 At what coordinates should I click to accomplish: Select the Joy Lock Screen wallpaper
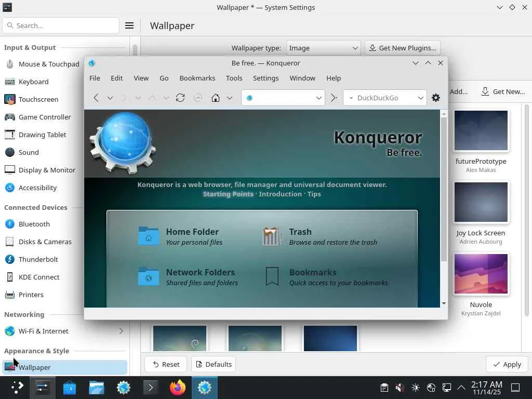click(x=481, y=202)
